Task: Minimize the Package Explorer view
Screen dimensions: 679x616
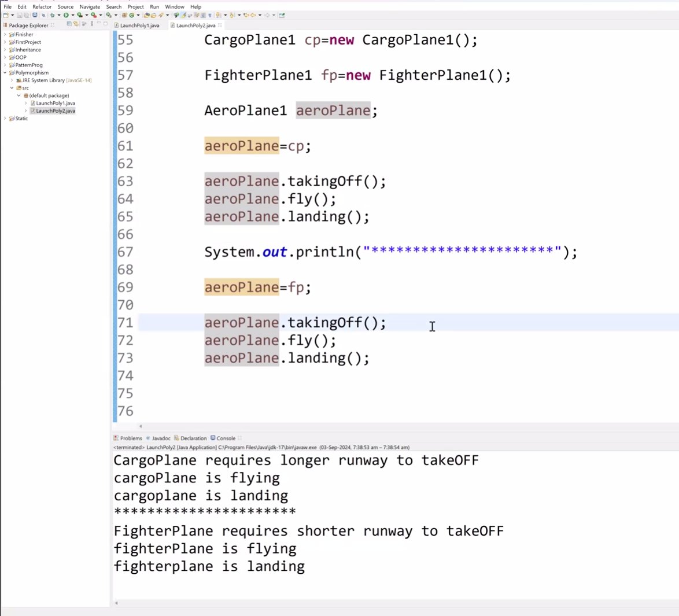Action: [x=98, y=25]
